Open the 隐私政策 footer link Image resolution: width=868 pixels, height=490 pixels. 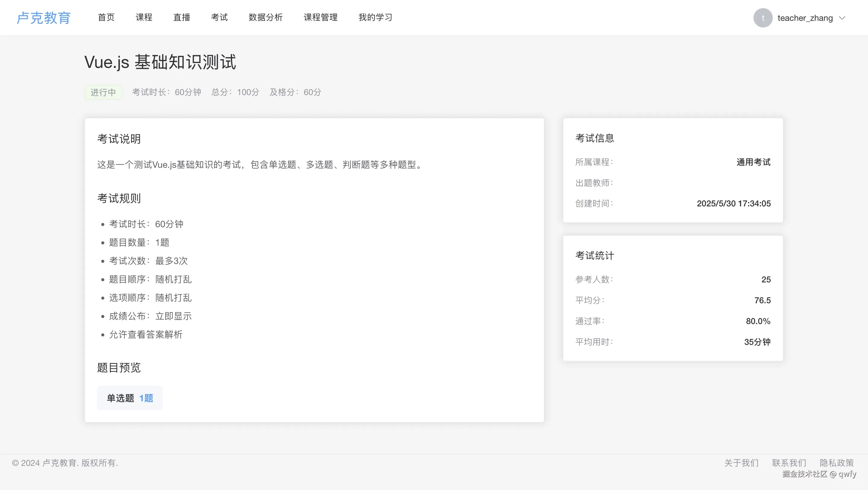(x=837, y=463)
